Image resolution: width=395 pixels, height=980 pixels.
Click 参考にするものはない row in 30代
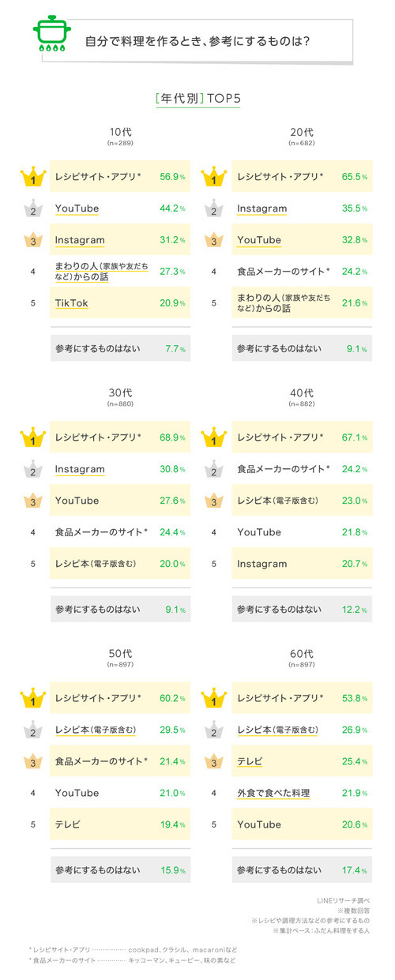(120, 609)
